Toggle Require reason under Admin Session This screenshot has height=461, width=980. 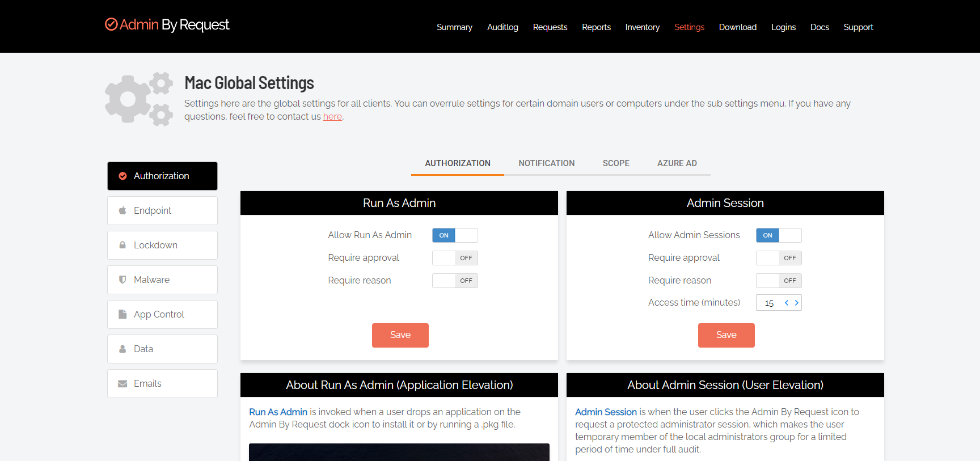click(x=779, y=281)
